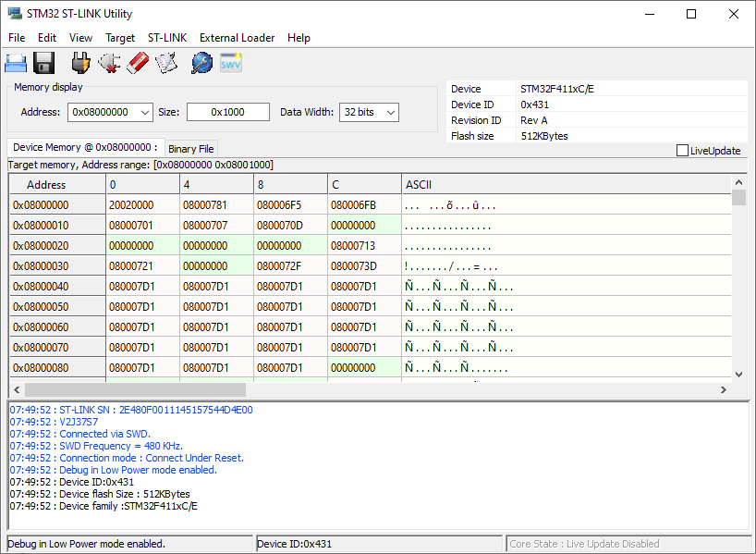Select the cell containing 20020000
Image resolution: width=756 pixels, height=554 pixels.
point(142,205)
